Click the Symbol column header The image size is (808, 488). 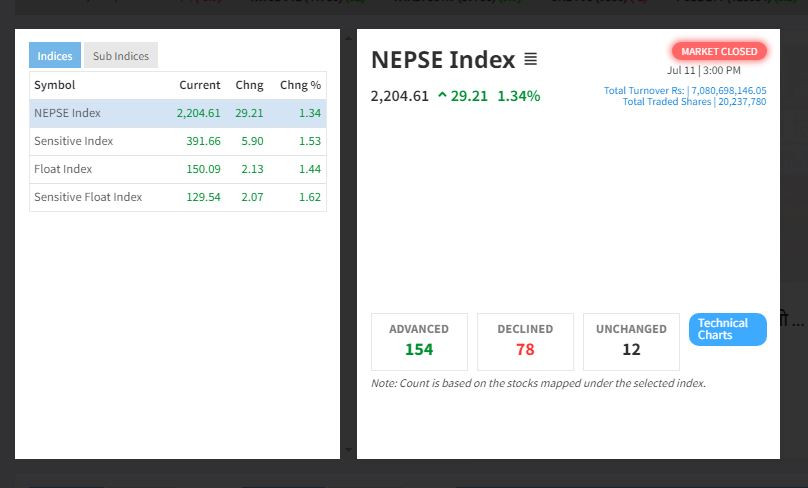click(x=55, y=85)
